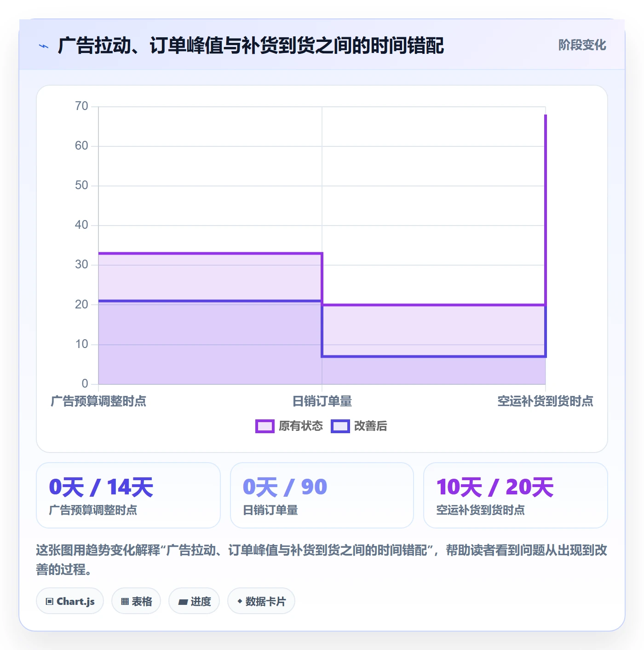Click the 阶段变化 label in header
The image size is (644, 650).
pyautogui.click(x=582, y=45)
